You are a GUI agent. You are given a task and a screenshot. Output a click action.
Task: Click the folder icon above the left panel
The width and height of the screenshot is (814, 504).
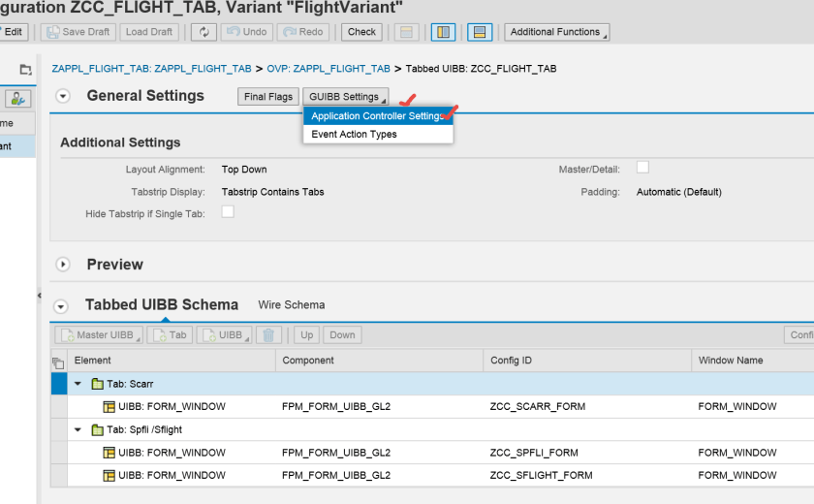tap(25, 70)
